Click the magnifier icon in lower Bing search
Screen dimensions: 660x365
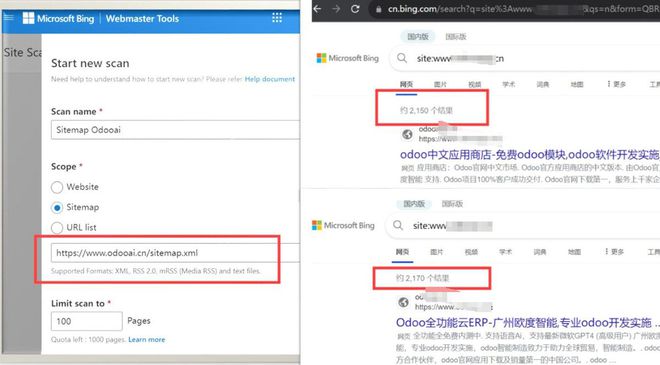click(x=398, y=225)
